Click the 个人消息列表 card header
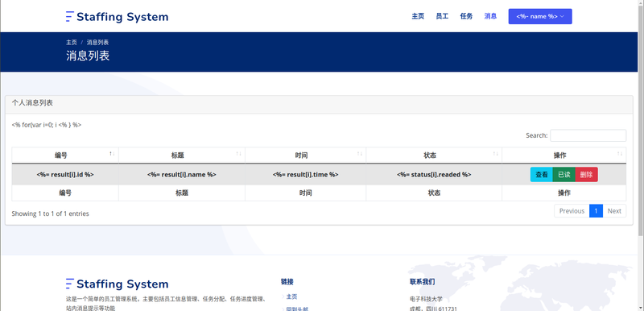The image size is (644, 311). (319, 105)
